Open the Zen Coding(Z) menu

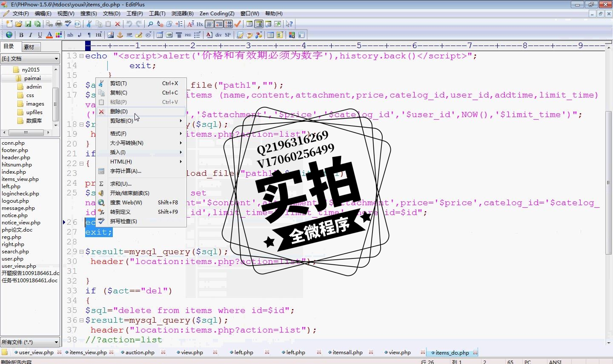tap(217, 14)
